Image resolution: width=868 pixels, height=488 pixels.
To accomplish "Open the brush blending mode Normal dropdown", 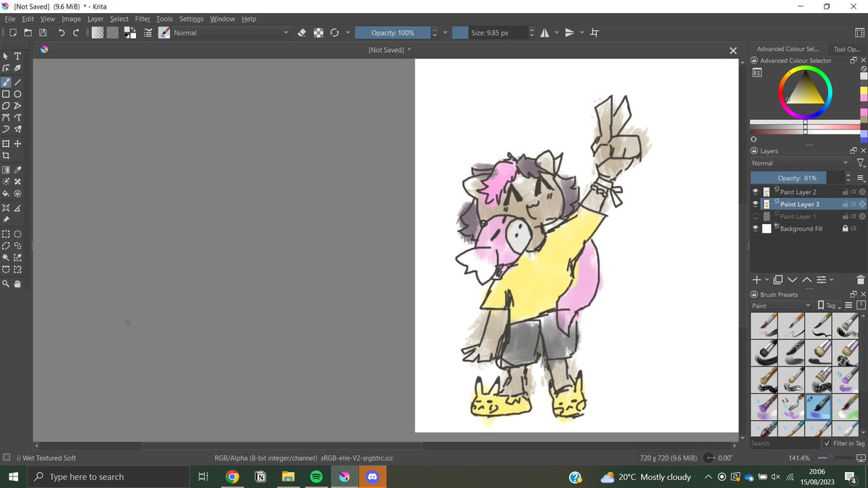I will point(230,33).
